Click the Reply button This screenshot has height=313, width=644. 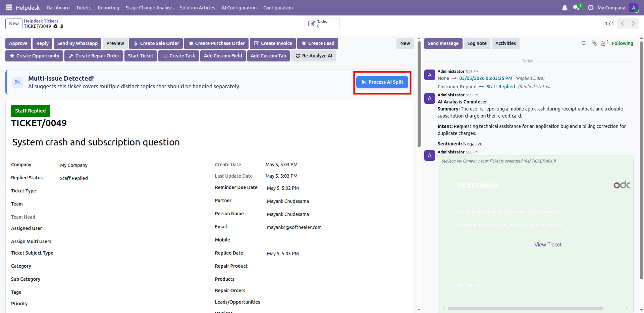coord(42,43)
